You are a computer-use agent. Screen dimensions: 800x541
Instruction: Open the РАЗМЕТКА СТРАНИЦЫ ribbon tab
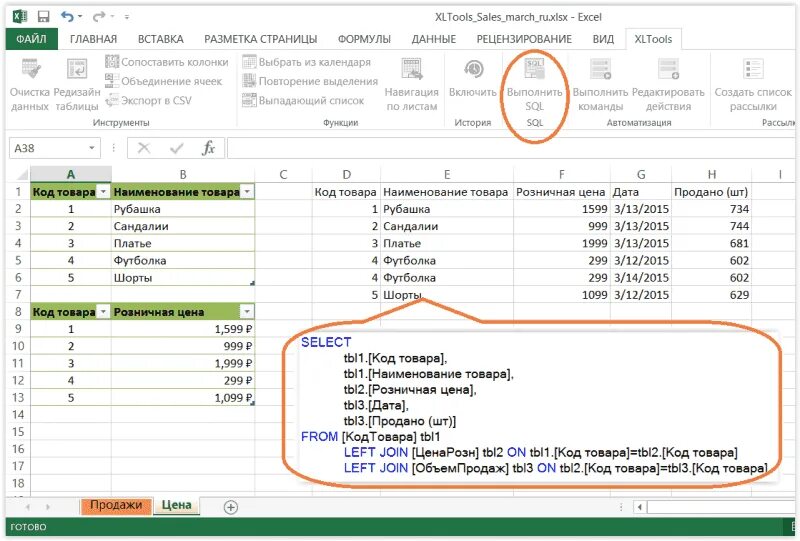tap(261, 39)
